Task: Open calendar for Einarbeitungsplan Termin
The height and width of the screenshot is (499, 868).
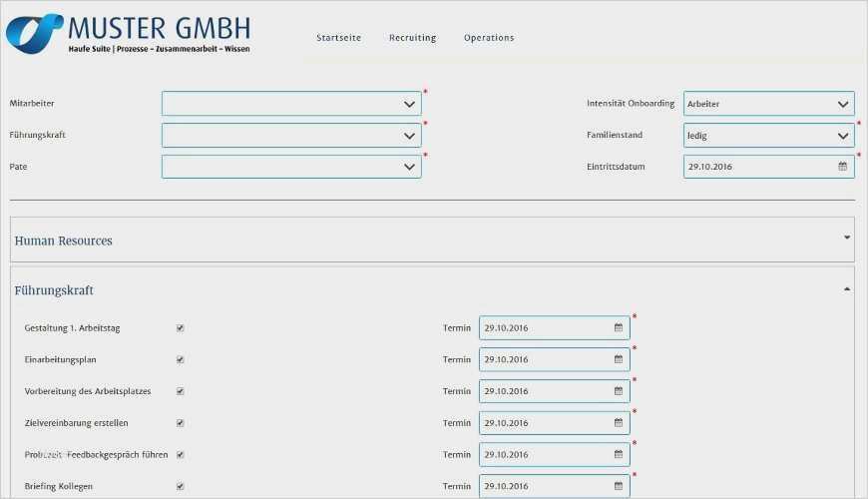Action: pyautogui.click(x=619, y=359)
